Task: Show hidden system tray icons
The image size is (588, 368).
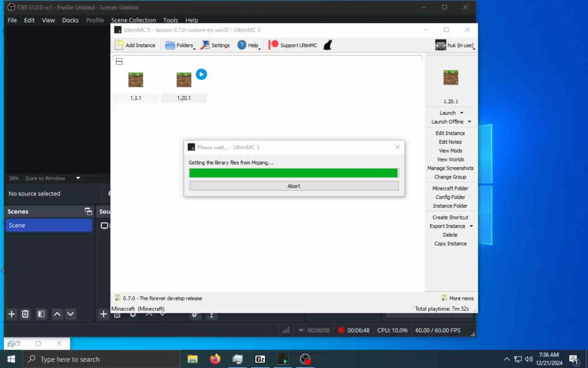Action: pos(507,359)
